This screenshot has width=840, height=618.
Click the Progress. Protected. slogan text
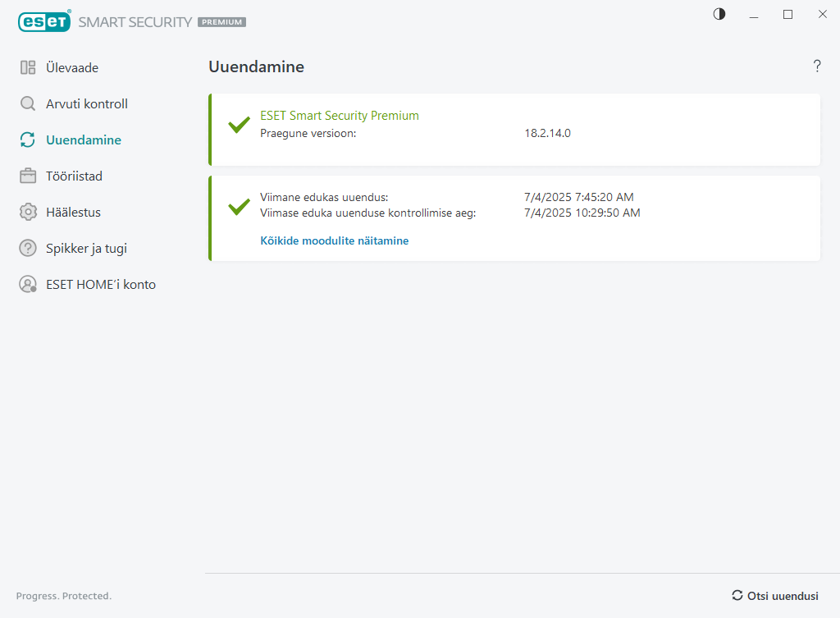click(x=64, y=596)
